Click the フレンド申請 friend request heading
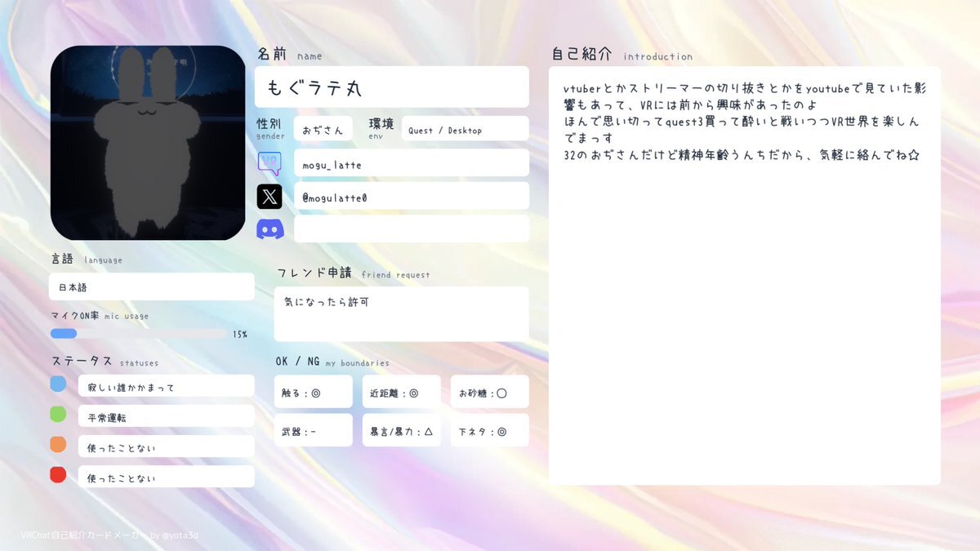The width and height of the screenshot is (980, 551). point(354,273)
